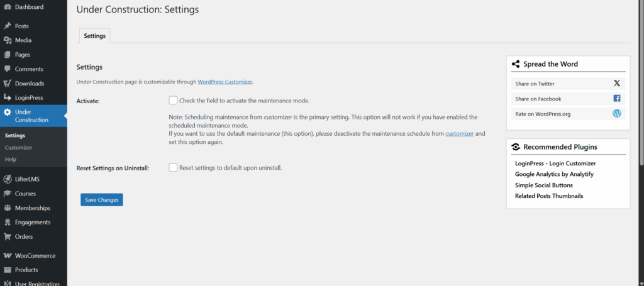The image size is (644, 286).
Task: Click the Comments bubble icon
Action: 8,69
